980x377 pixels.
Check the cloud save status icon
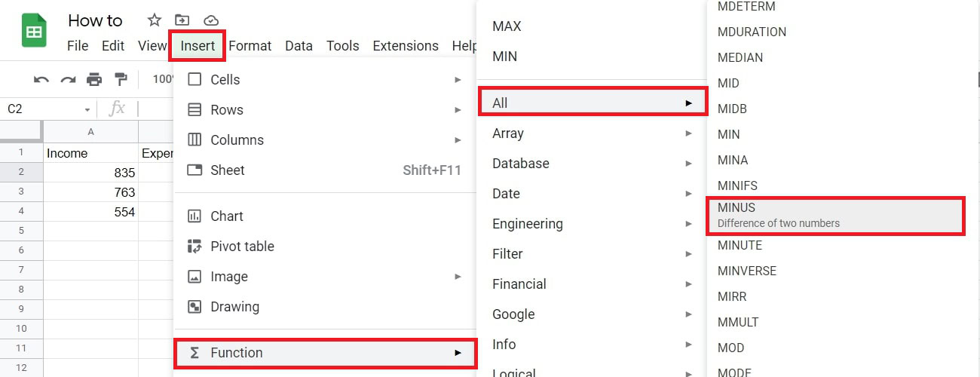[211, 20]
